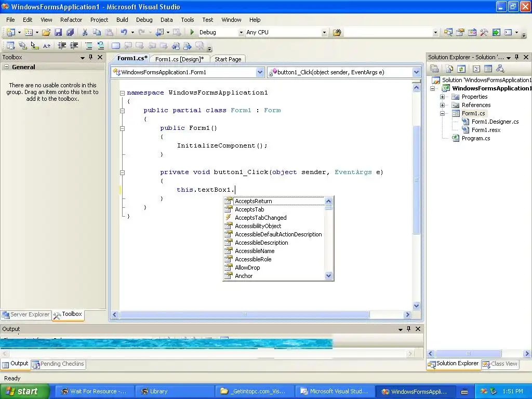Collapse the General toolbox group
532x399 pixels.
tap(6, 67)
